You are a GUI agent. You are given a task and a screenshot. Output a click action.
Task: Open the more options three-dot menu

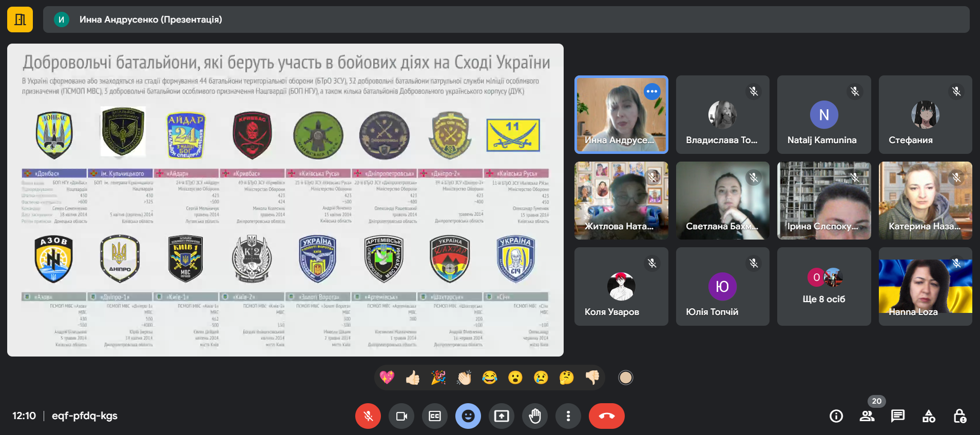point(568,416)
